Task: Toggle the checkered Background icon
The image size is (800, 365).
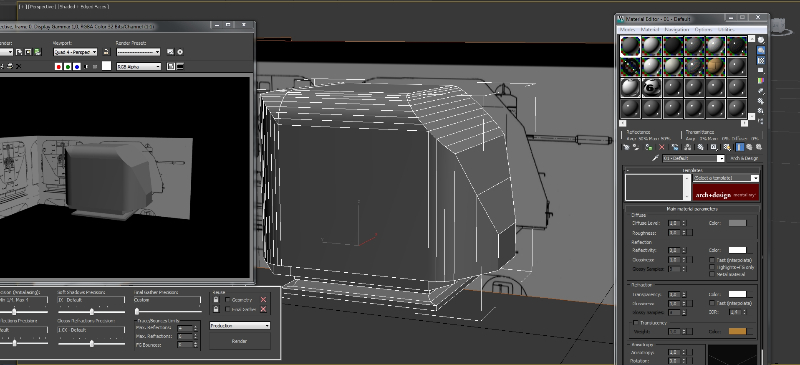Action: [x=761, y=61]
